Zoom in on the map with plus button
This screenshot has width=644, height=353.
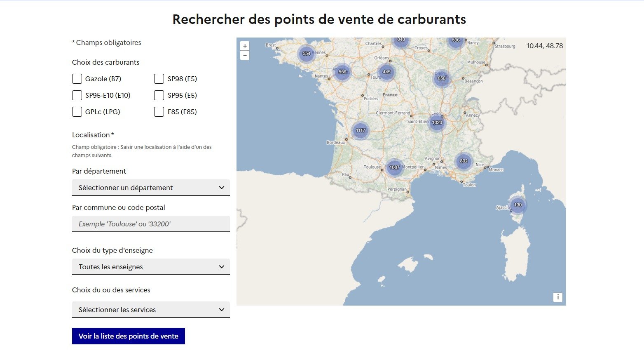[245, 46]
